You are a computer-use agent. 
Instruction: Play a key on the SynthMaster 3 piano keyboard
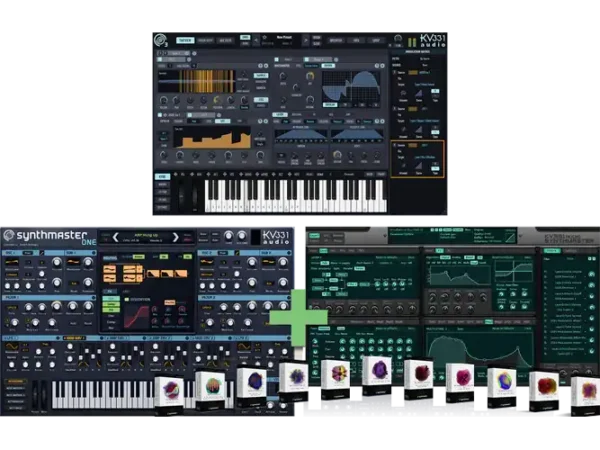(295, 196)
